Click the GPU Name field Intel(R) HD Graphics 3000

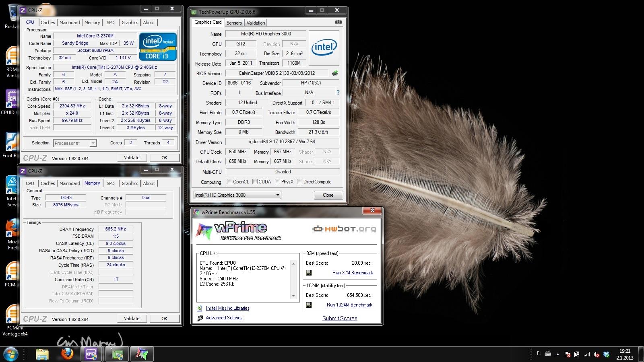pyautogui.click(x=266, y=34)
